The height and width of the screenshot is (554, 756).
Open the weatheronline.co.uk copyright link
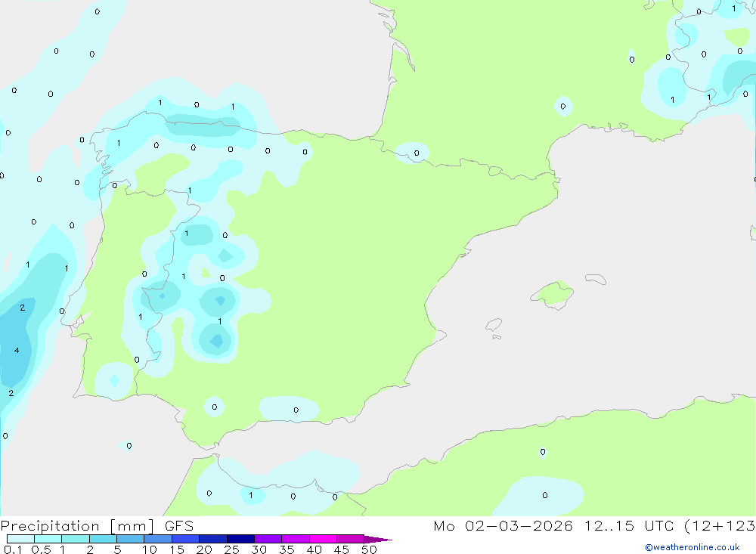coord(692,547)
